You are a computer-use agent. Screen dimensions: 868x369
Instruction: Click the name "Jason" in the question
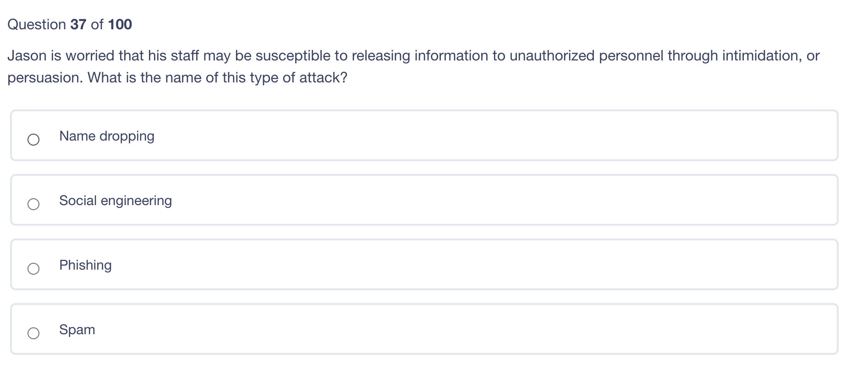pos(27,56)
